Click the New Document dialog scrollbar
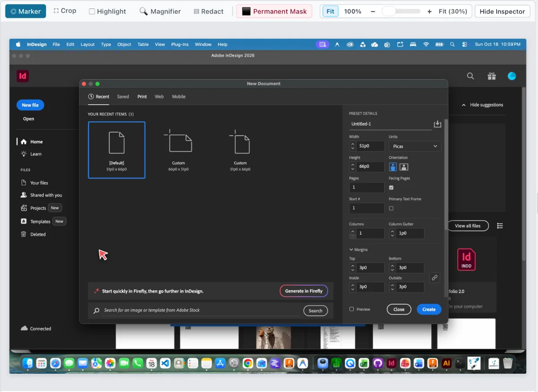538x392 pixels. pos(446,175)
